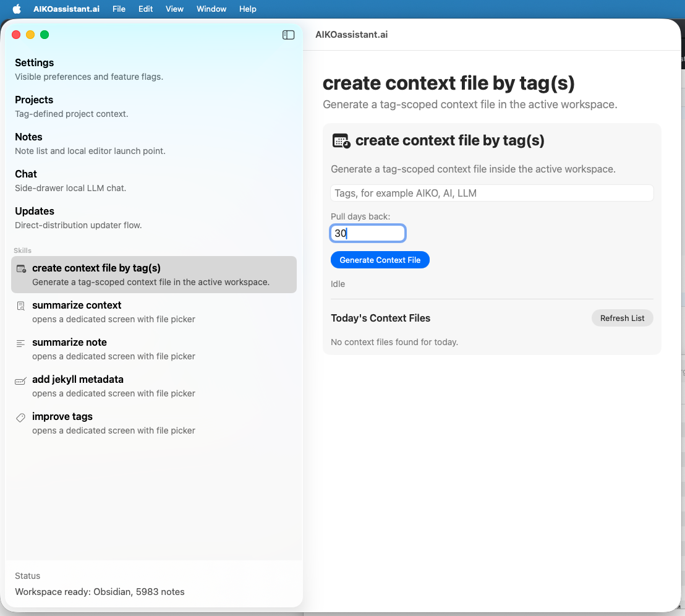
Task: Click the pencil icon for add jekyll metadata
Action: [20, 380]
